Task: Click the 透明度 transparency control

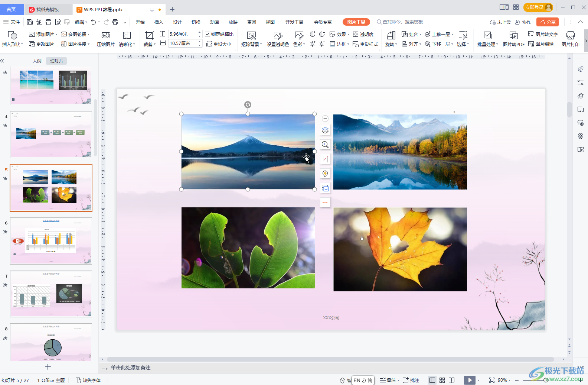Action: pyautogui.click(x=363, y=34)
